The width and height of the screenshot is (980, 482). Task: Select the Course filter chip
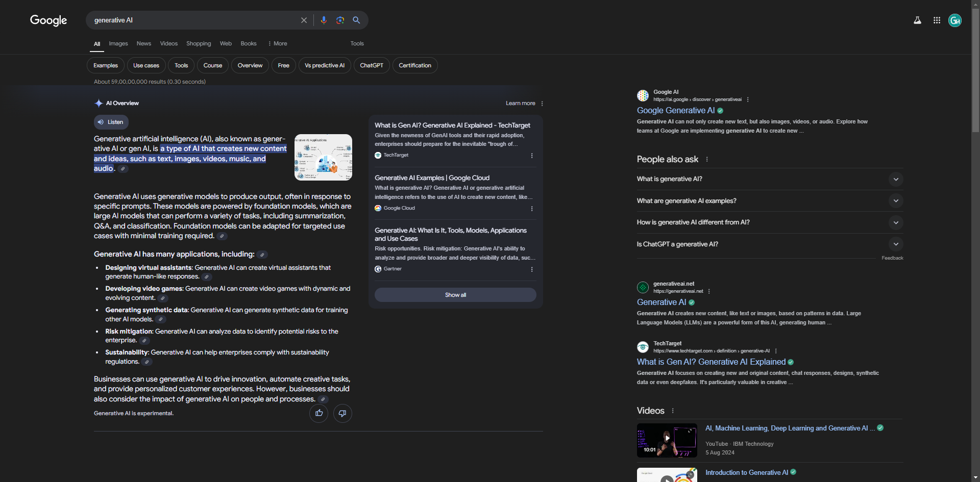(x=213, y=65)
